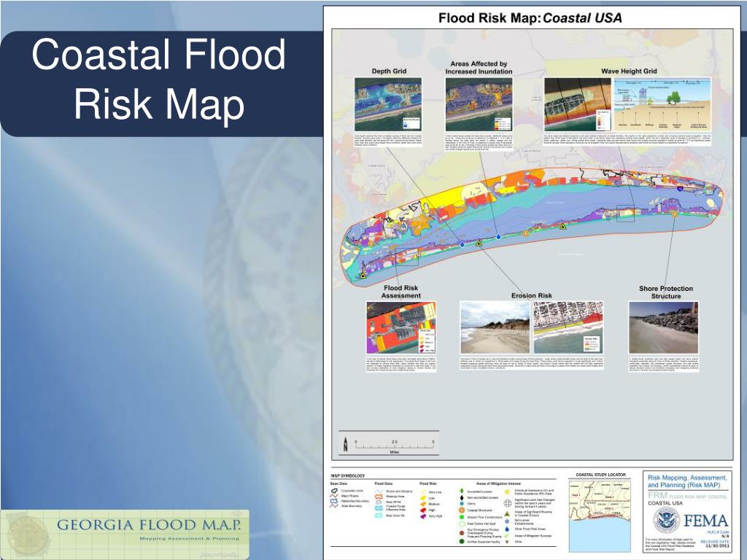
Task: Open the Erosion Risk beach photo
Action: tap(495, 327)
